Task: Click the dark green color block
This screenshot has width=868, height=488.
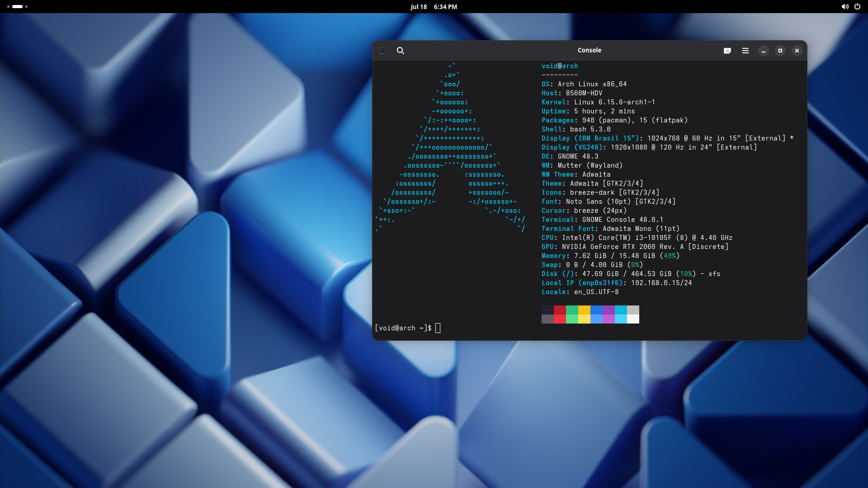Action: [572, 310]
